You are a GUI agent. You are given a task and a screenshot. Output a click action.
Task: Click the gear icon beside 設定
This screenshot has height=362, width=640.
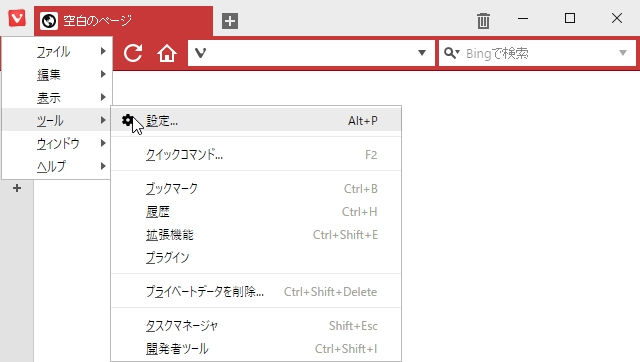(x=127, y=120)
